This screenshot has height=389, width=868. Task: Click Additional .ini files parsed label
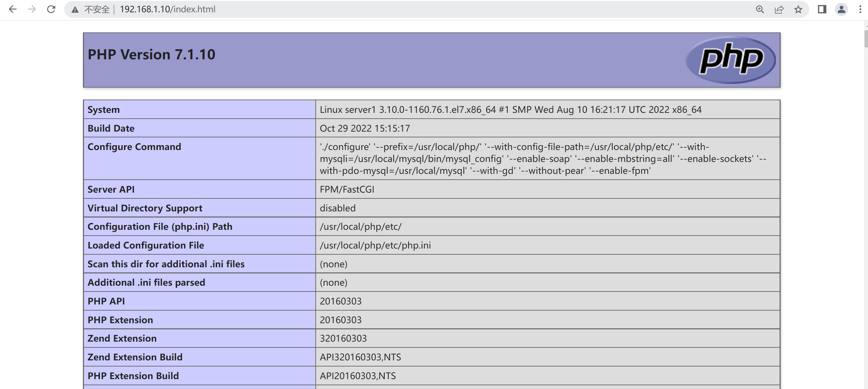146,283
